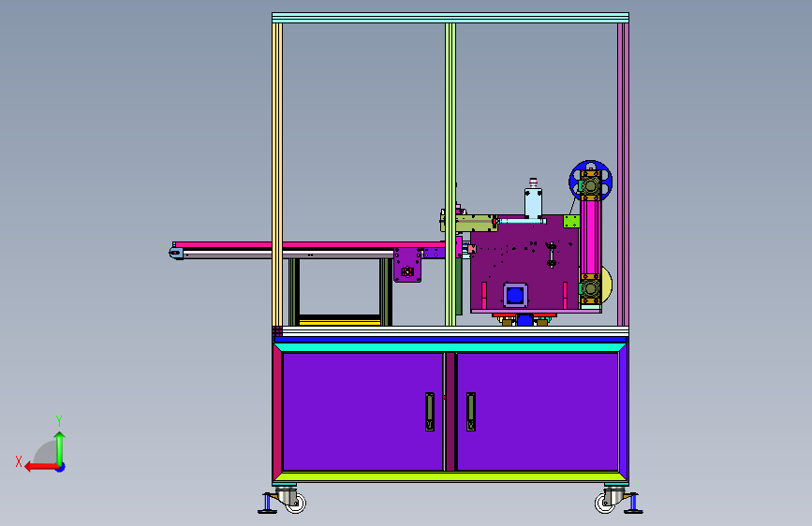Image resolution: width=812 pixels, height=526 pixels.
Task: Select the right caster wheel
Action: click(x=604, y=503)
